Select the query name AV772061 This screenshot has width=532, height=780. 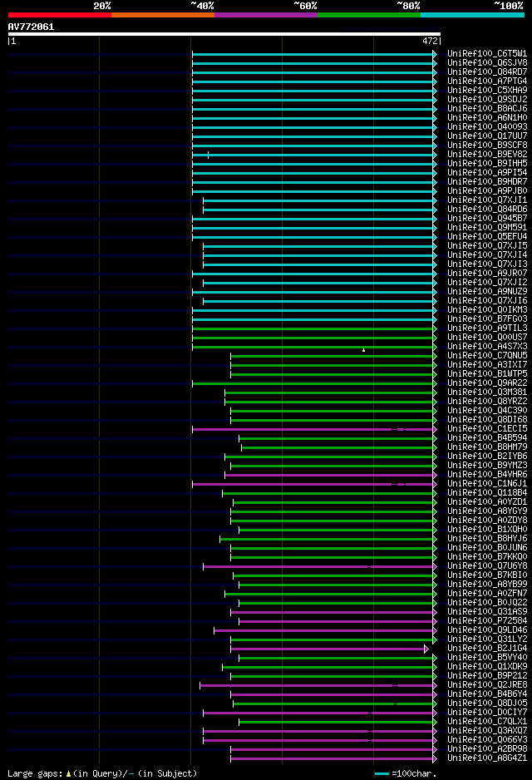(31, 27)
